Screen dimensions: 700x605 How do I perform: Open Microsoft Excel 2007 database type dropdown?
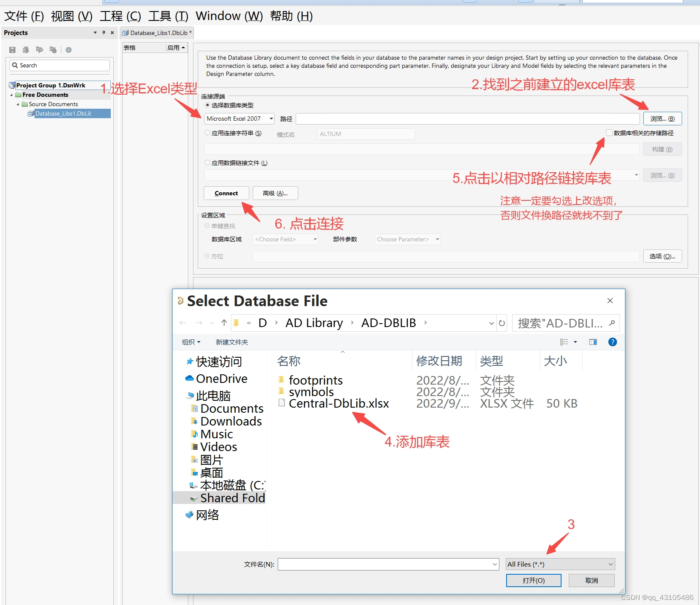(x=239, y=119)
